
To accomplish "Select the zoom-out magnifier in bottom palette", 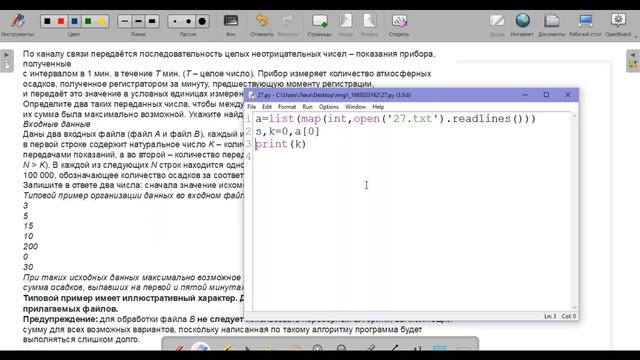I will 342,348.
